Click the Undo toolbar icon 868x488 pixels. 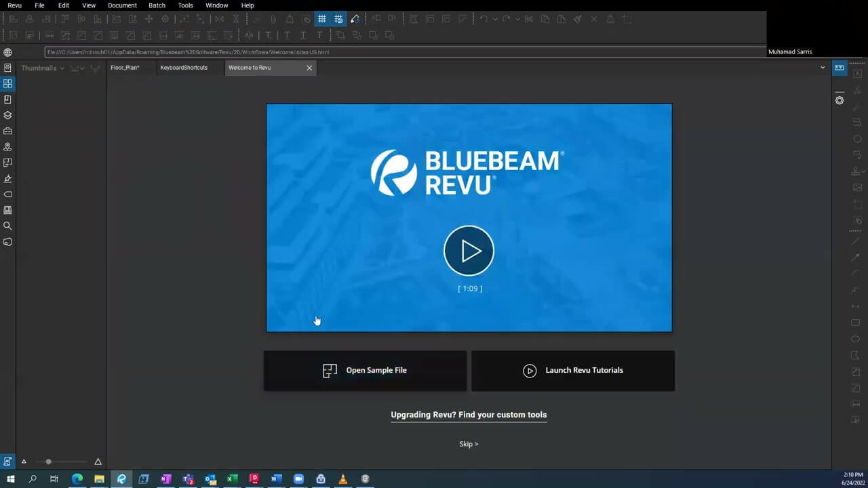point(484,19)
